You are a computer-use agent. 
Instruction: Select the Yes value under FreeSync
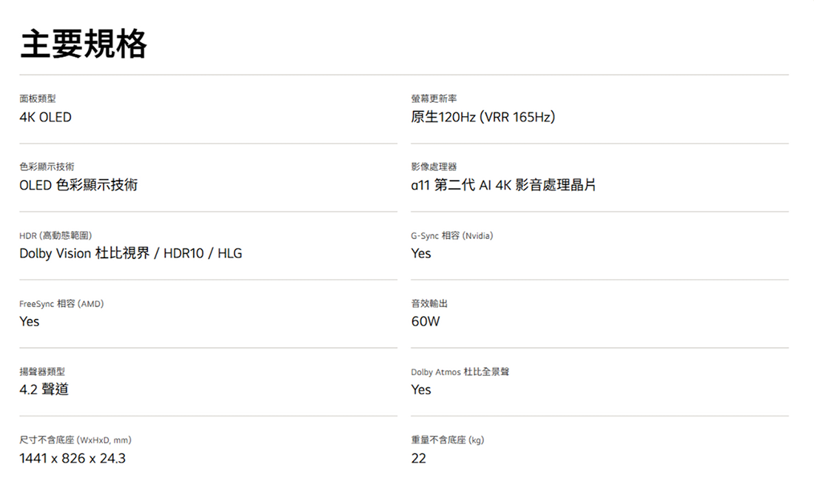click(30, 321)
